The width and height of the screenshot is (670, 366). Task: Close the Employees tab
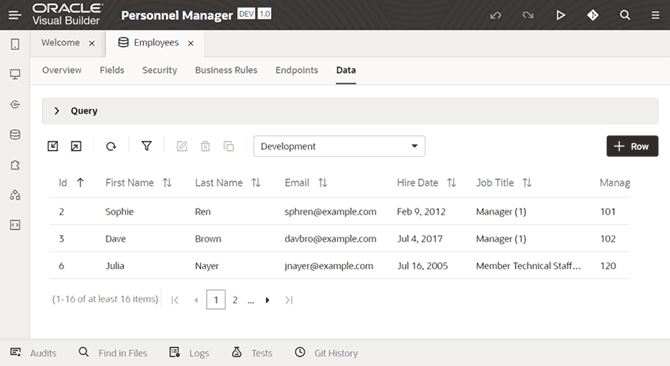[191, 43]
